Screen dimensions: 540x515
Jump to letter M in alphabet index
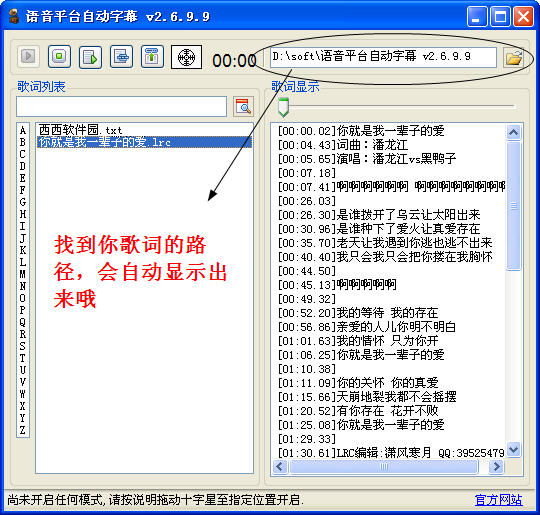[x=23, y=274]
